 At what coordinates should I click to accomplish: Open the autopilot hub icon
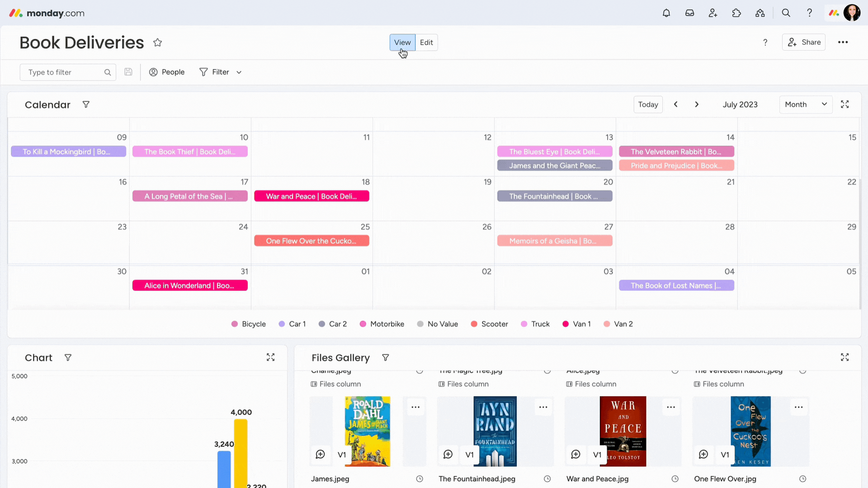(x=760, y=13)
